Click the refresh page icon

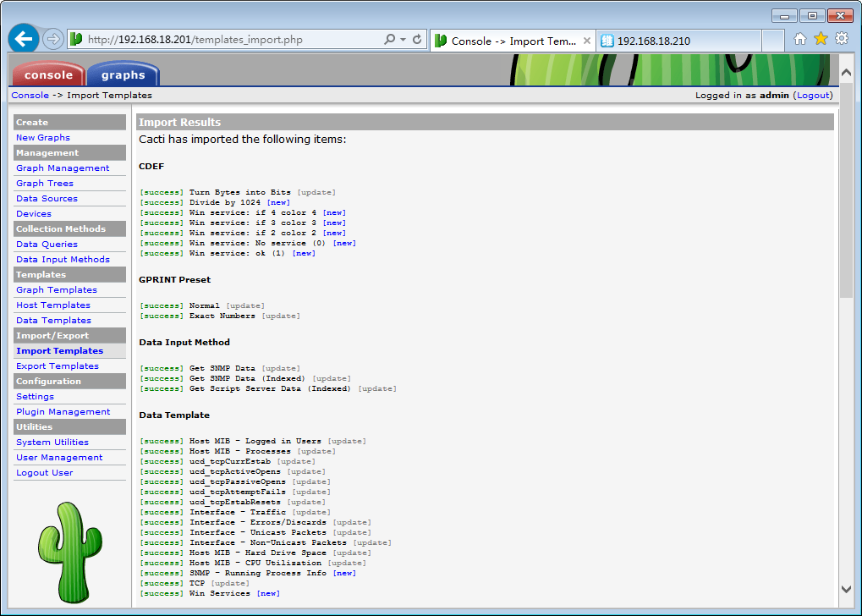click(417, 40)
